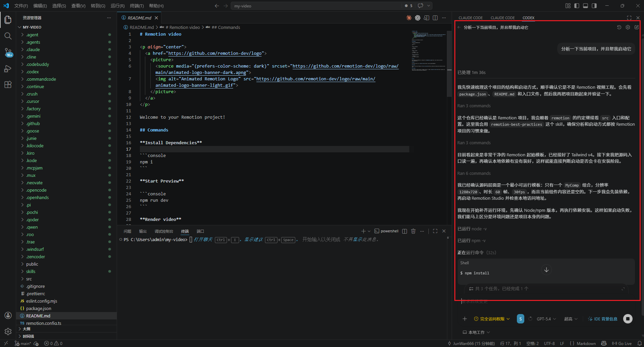The height and width of the screenshot is (347, 644).
Task: Click the Codex OpenAI icon in editor toolbar
Action: pos(418,18)
